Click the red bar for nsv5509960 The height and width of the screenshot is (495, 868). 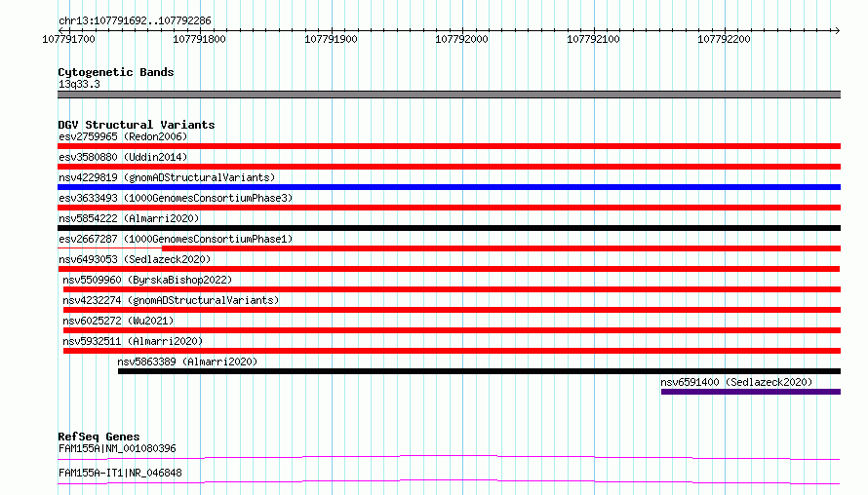click(452, 289)
